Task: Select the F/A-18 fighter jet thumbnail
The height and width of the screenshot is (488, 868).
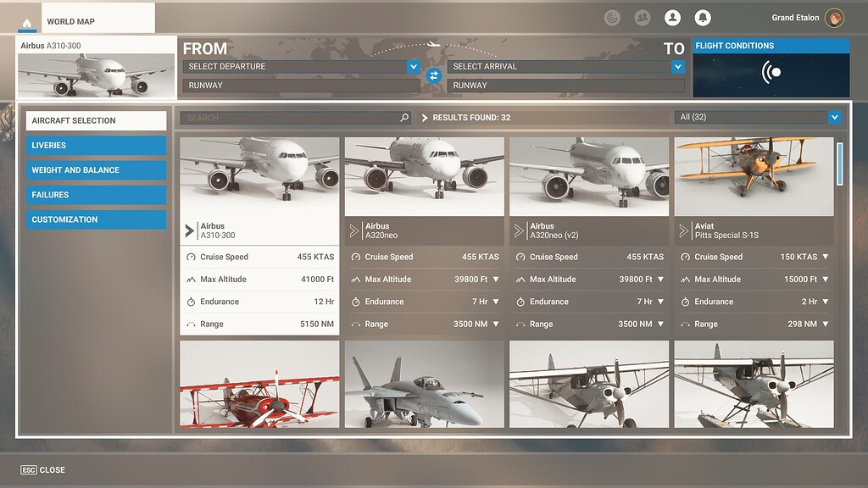Action: pos(424,385)
